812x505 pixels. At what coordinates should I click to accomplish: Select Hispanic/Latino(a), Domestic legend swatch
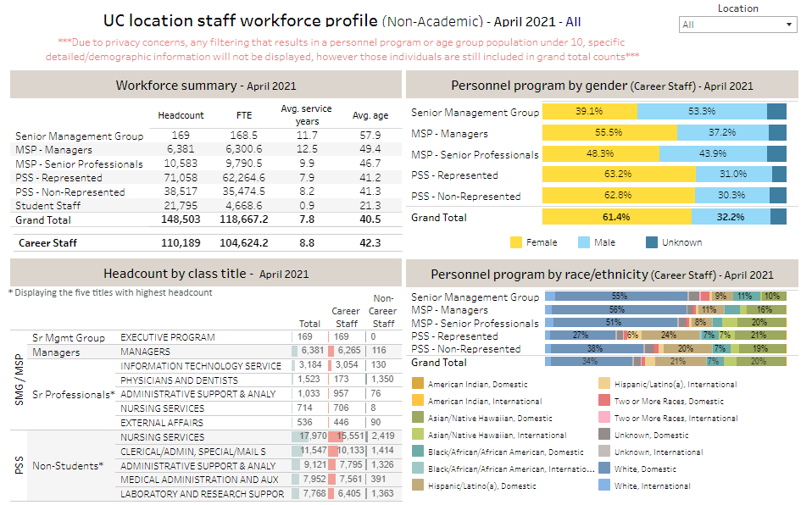pyautogui.click(x=417, y=486)
